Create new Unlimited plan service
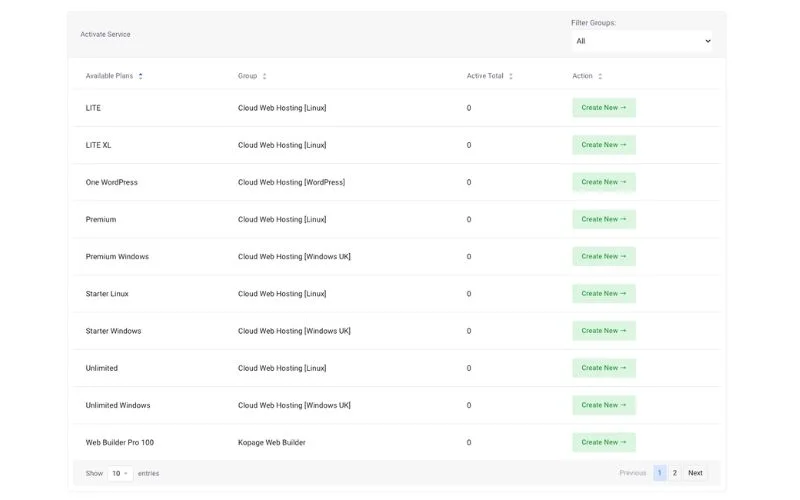Viewport: 800px width, 500px height. click(x=604, y=368)
